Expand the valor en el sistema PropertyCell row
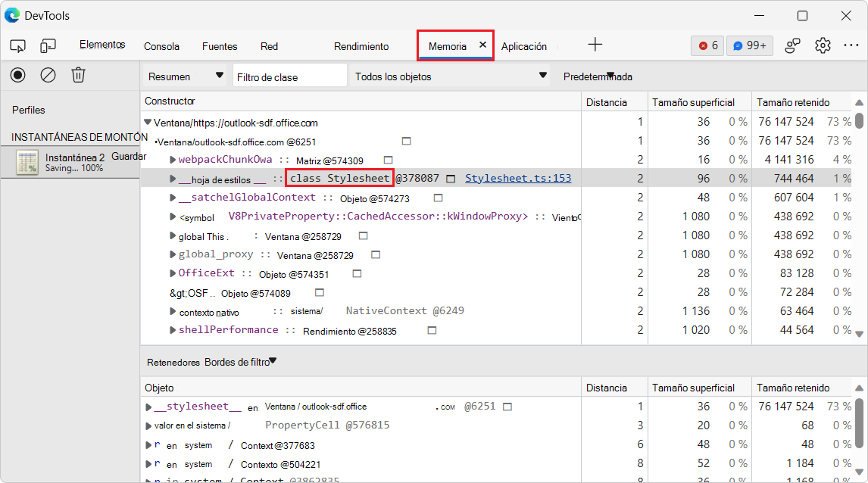Screen dimensions: 868x483 [x=148, y=426]
